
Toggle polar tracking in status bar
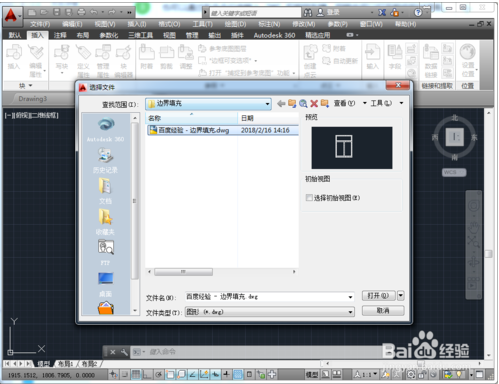coord(158,375)
